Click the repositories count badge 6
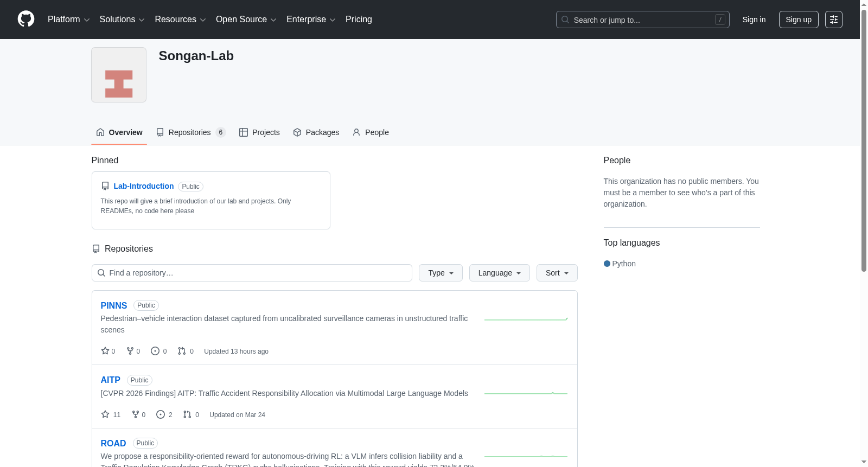 point(221,132)
